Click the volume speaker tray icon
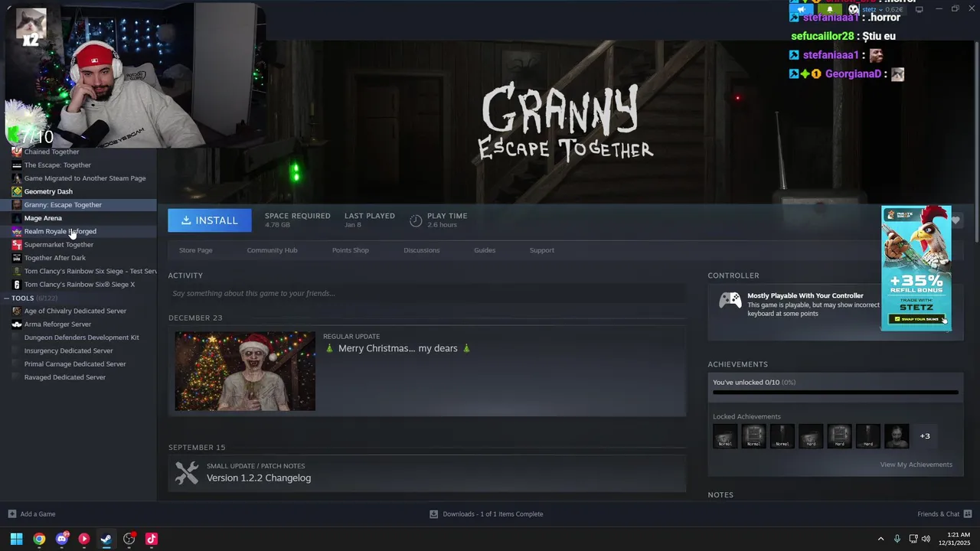This screenshot has width=980, height=551. coord(926,539)
